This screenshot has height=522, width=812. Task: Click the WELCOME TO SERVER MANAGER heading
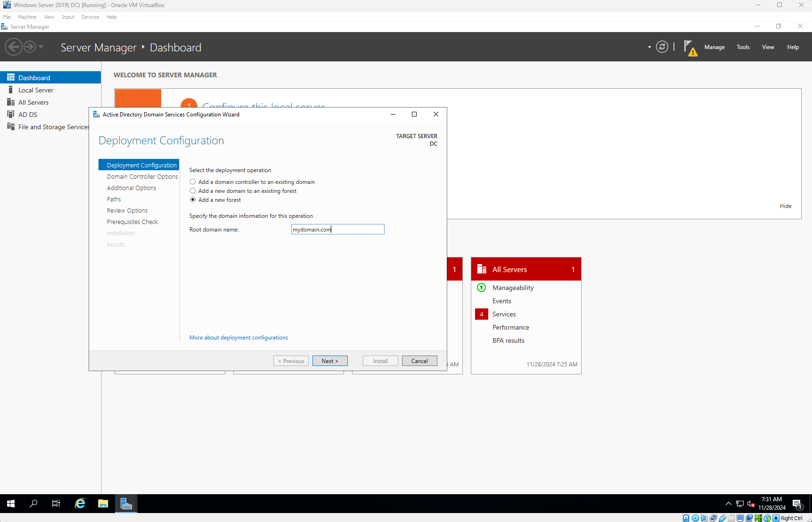(x=165, y=75)
